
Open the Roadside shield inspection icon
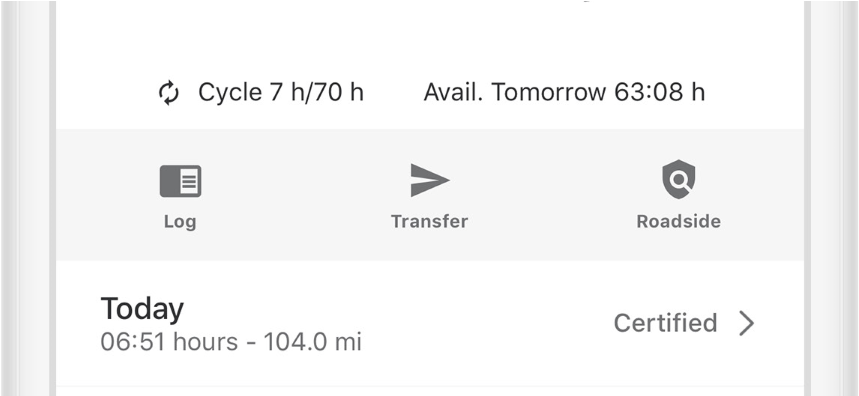point(678,180)
